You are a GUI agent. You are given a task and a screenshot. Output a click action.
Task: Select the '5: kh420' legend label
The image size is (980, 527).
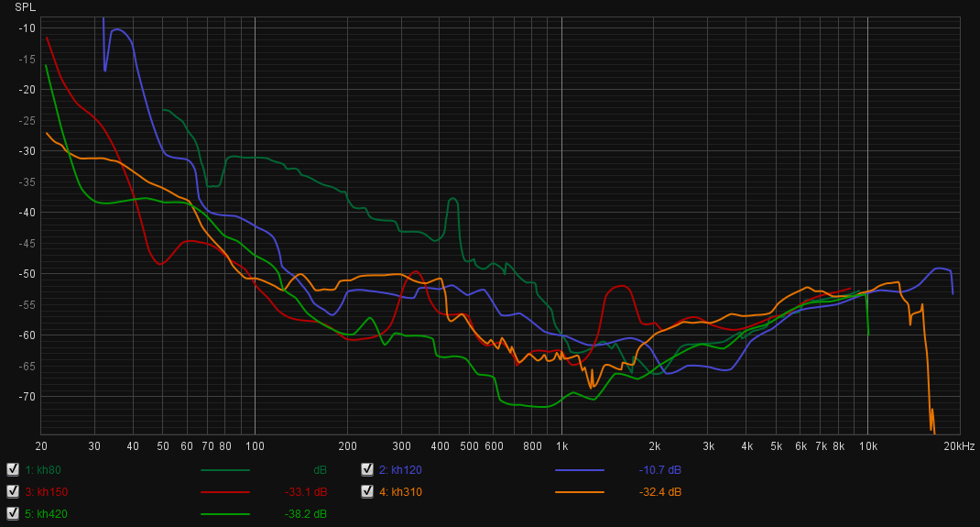[x=46, y=514]
